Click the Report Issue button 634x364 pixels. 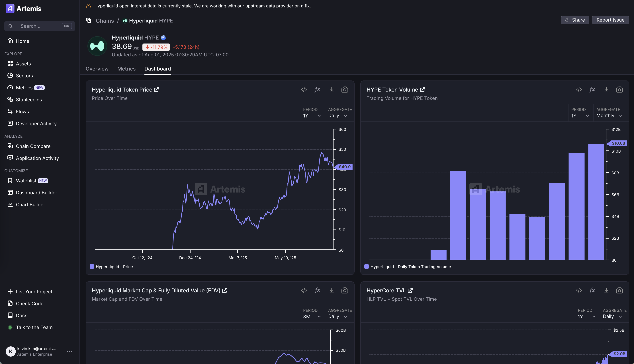[610, 20]
